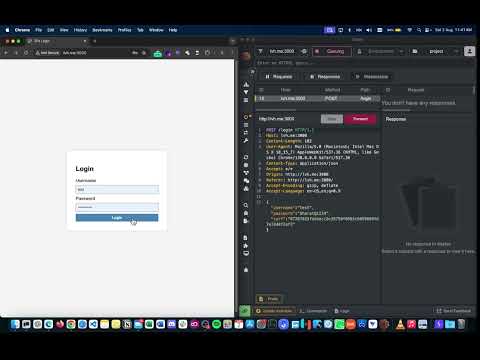Click the magnifying glass icon in Caido sidebar
Image resolution: width=480 pixels, height=360 pixels.
[x=246, y=205]
